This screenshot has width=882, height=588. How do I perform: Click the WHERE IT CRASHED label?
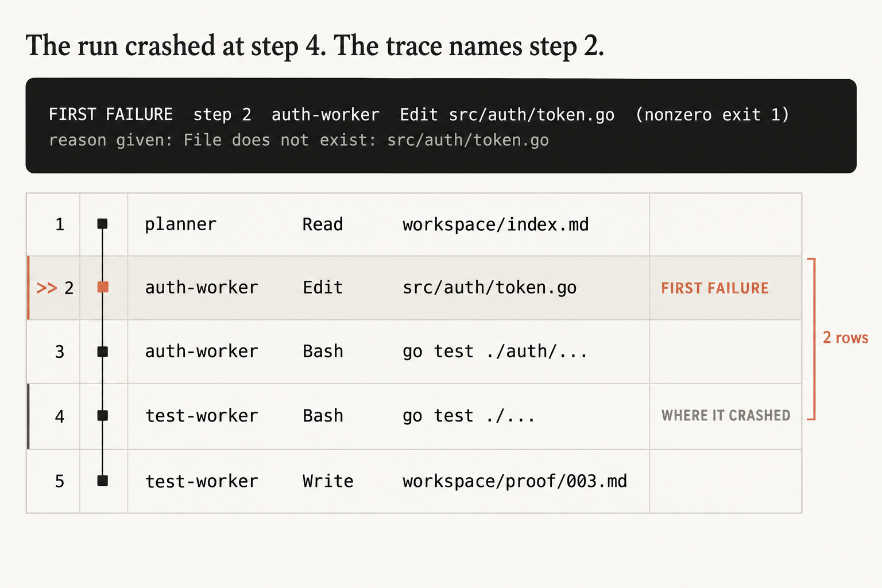coord(726,416)
